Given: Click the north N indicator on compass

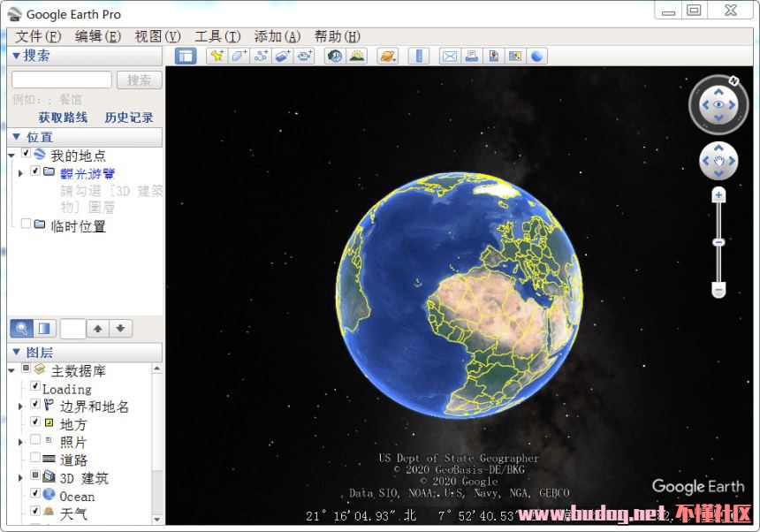Looking at the screenshot, I should coord(734,81).
